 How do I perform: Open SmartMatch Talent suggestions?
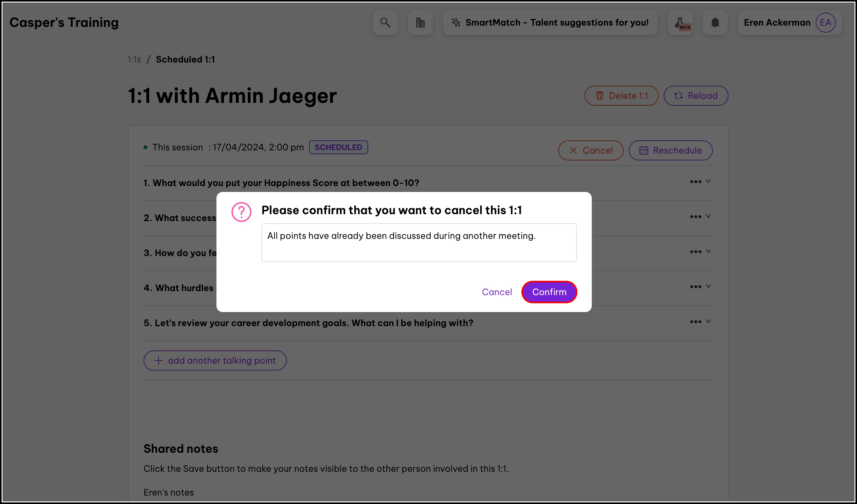coord(550,23)
